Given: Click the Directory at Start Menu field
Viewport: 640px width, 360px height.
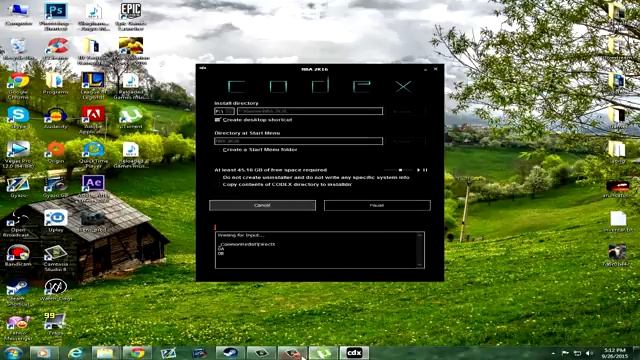Looking at the screenshot, I should click(x=298, y=141).
